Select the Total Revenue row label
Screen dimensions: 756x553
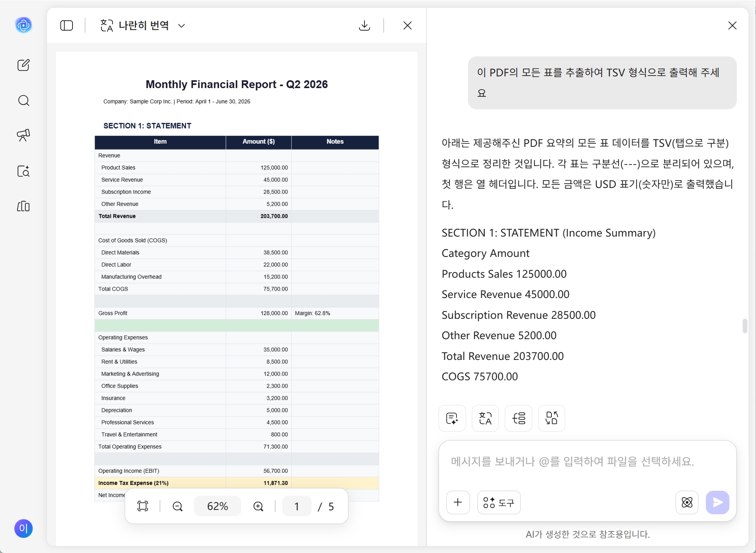(x=117, y=216)
